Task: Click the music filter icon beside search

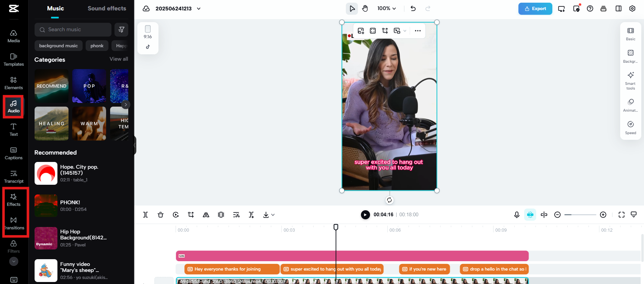Action: pos(121,30)
